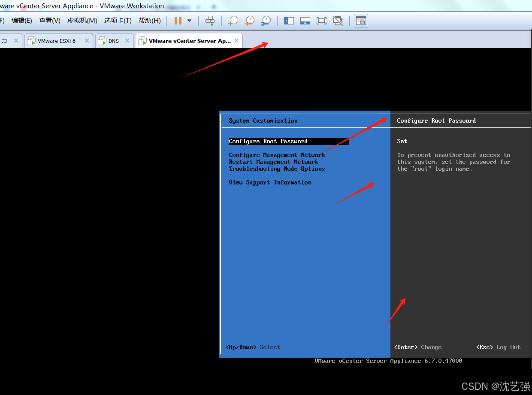
Task: Select Troubleshooting Mode Options entry
Action: (x=277, y=169)
